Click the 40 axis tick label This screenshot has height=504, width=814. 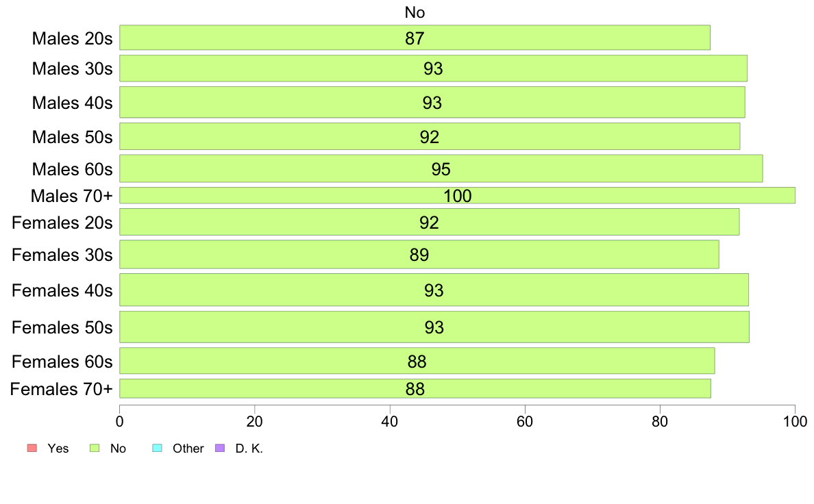point(390,421)
